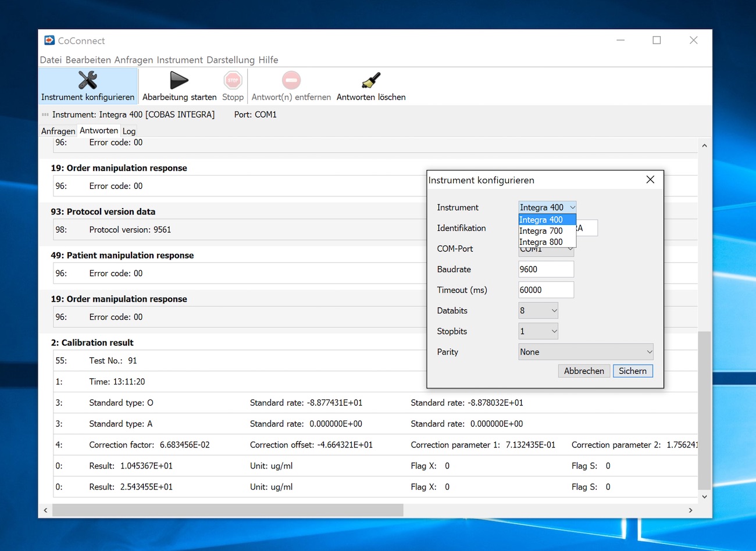Open the Stopbits dropdown showing 1
Image resolution: width=756 pixels, height=551 pixels.
click(x=538, y=331)
